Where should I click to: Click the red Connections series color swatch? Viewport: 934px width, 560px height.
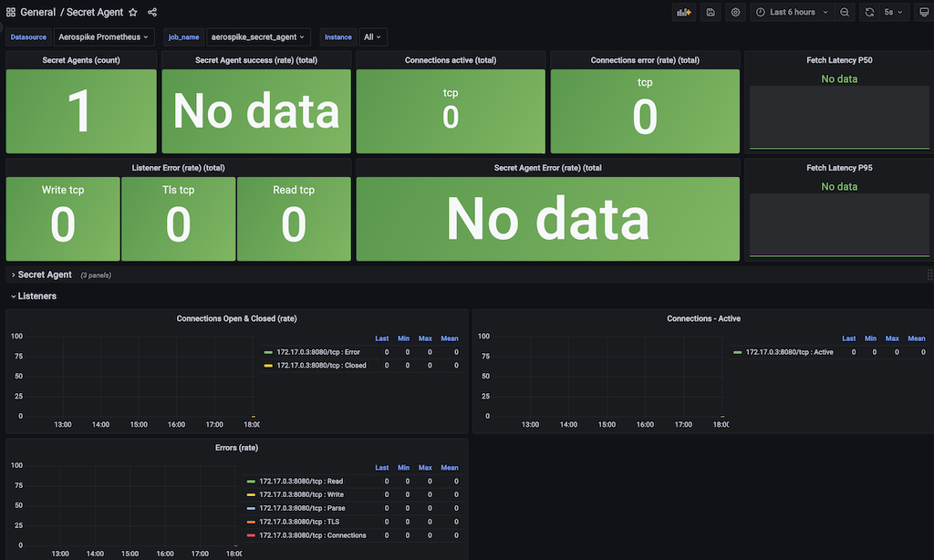(251, 535)
